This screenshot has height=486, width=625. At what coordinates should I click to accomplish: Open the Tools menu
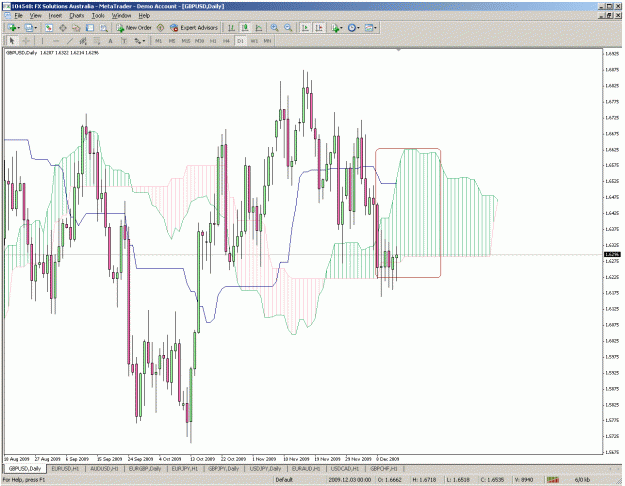(98, 16)
